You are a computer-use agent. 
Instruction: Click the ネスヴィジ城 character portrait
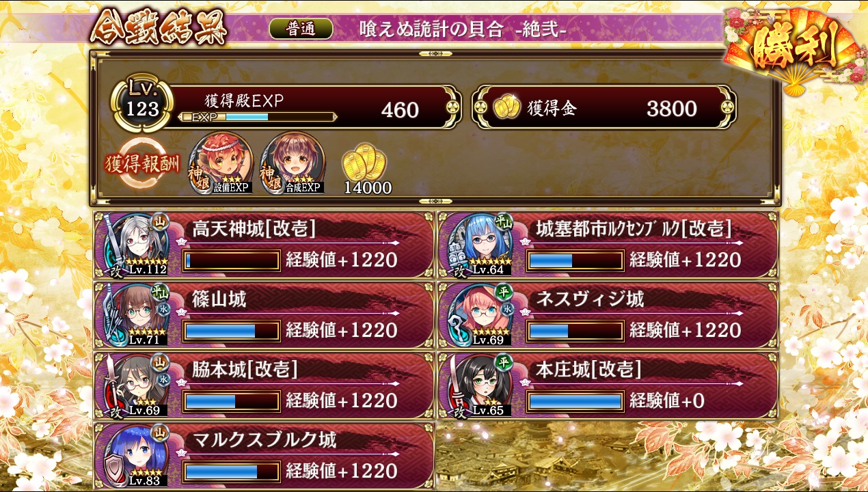pos(479,314)
